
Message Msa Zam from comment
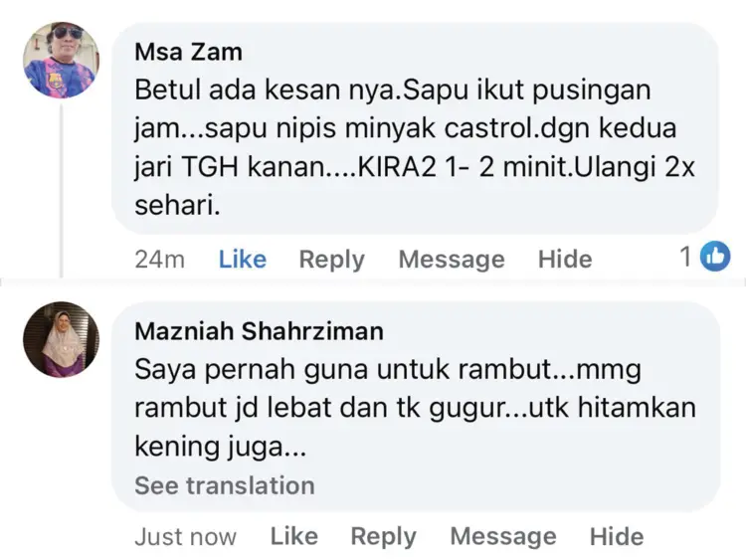[452, 260]
